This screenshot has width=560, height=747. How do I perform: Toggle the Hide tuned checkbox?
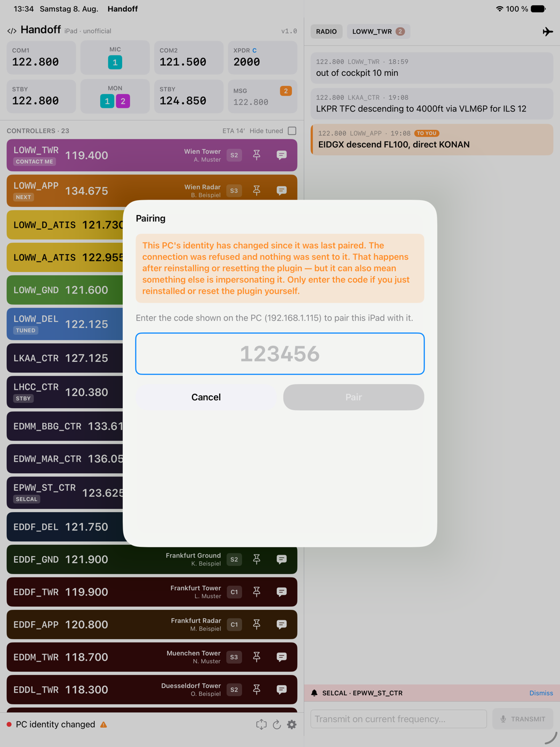[x=292, y=131]
